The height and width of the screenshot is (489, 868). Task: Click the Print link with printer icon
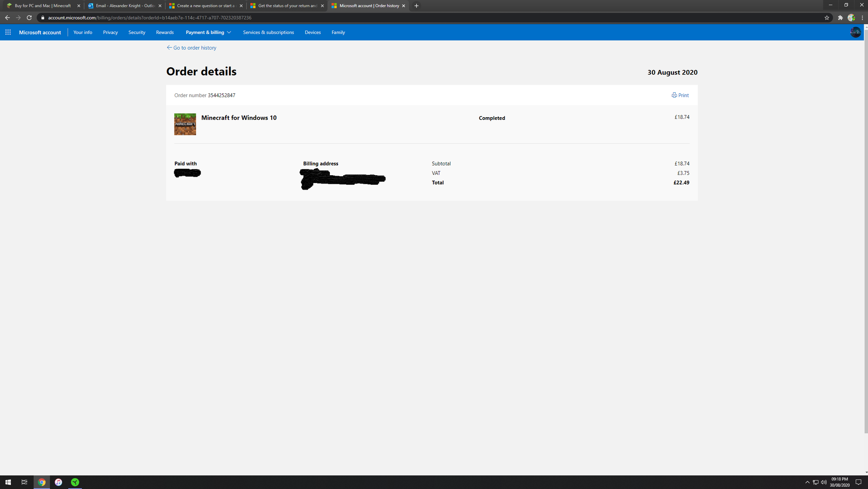(x=680, y=95)
